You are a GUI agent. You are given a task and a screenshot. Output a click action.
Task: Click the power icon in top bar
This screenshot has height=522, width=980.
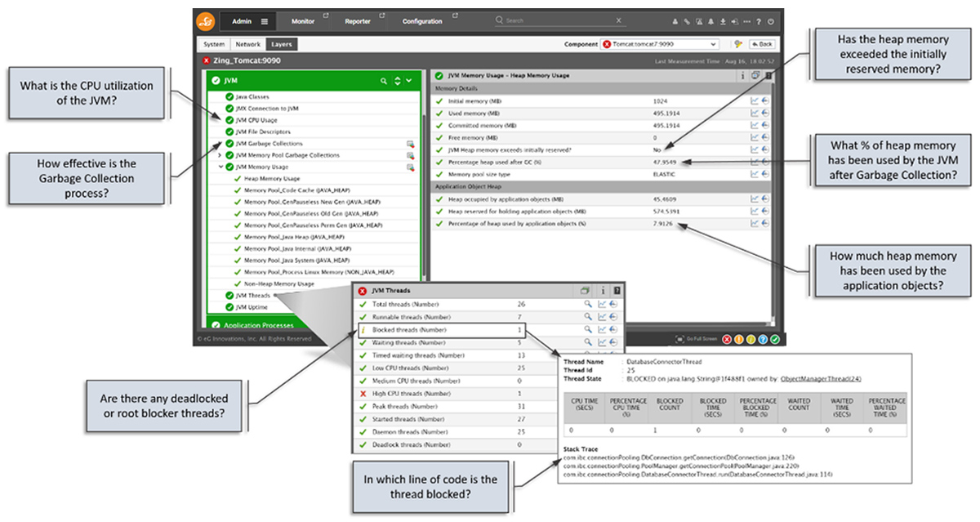[771, 21]
